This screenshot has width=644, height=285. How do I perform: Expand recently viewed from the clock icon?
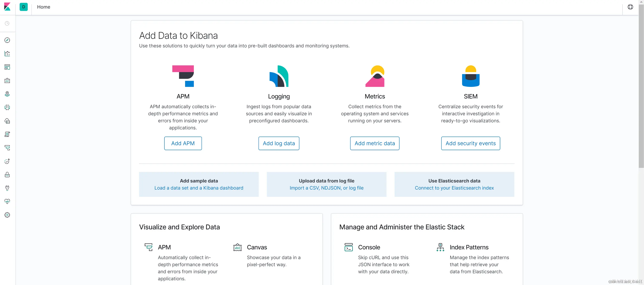click(7, 23)
